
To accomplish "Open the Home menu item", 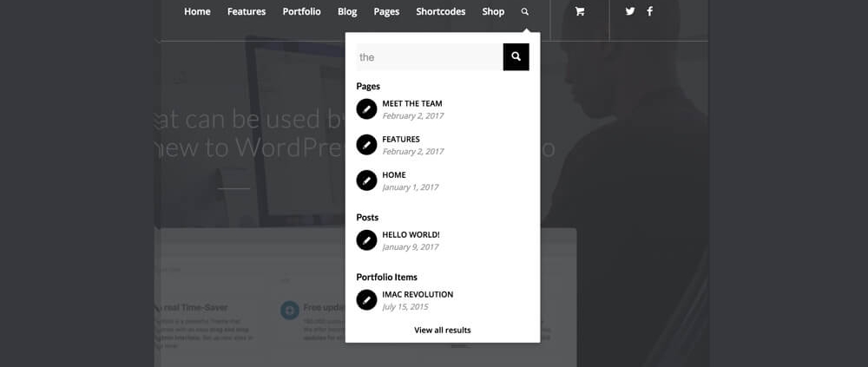I will [x=197, y=12].
